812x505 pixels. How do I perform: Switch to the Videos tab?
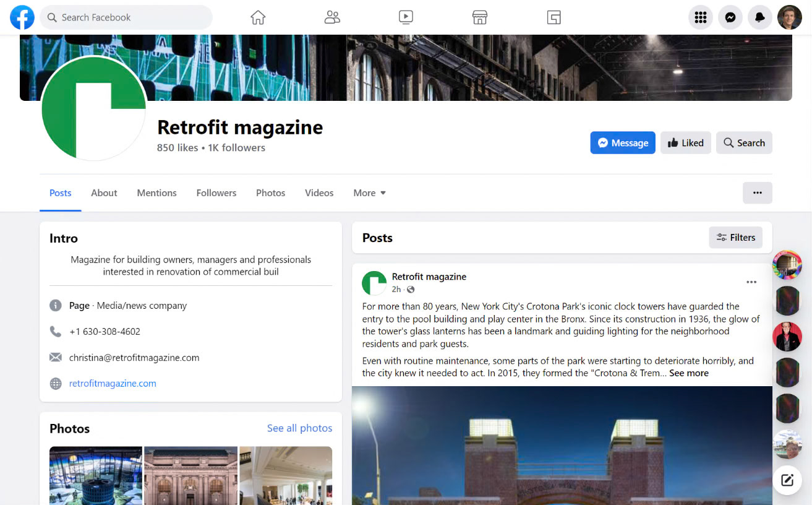tap(319, 193)
